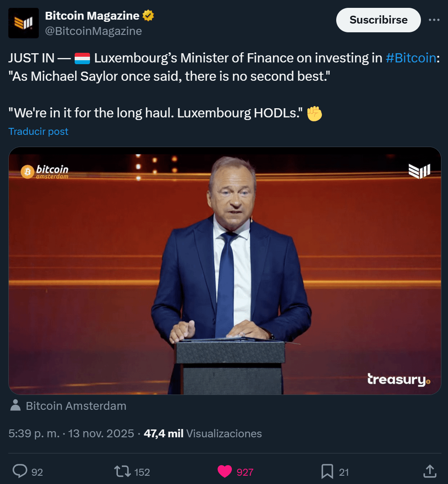Open the tagged Bitcoin Amsterdam account
448x484 pixels.
(x=76, y=406)
